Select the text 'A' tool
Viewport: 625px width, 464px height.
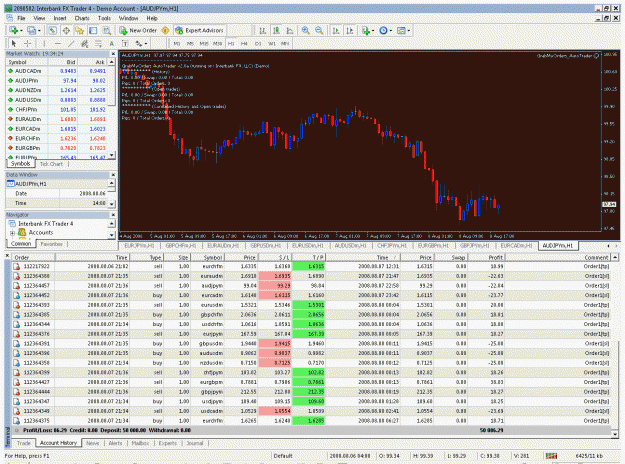112,43
